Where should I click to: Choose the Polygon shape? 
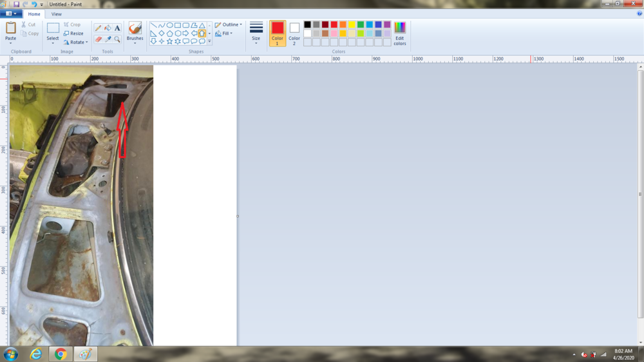[x=194, y=25]
